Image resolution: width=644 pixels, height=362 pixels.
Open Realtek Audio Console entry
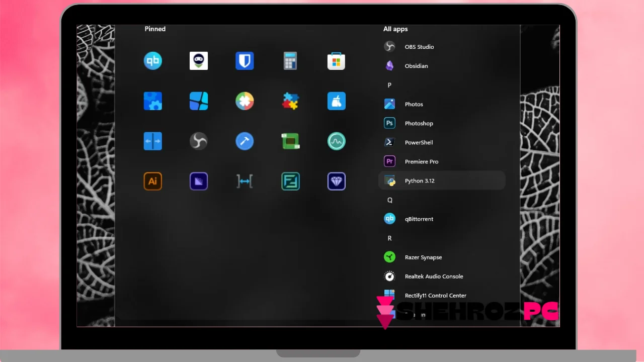click(442, 276)
